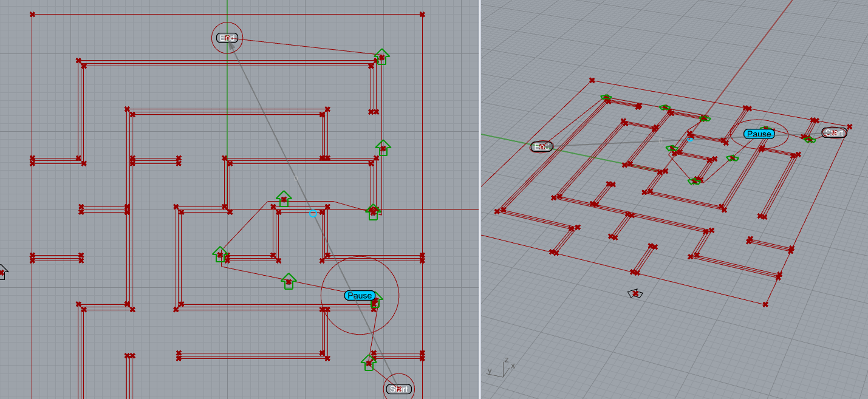Viewport: 868px width, 399px height.
Task: Click the green arrow marker linked to the top-view End label
Action: click(x=381, y=56)
